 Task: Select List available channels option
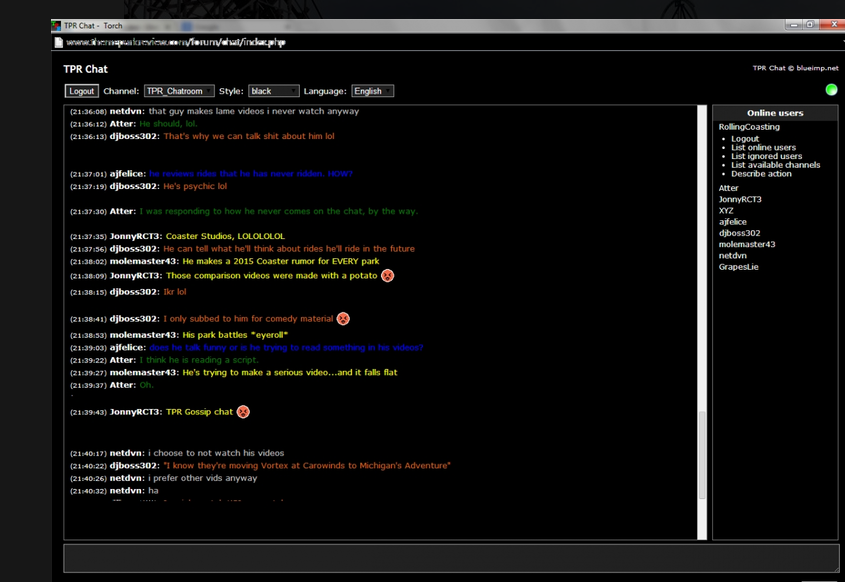coord(775,165)
